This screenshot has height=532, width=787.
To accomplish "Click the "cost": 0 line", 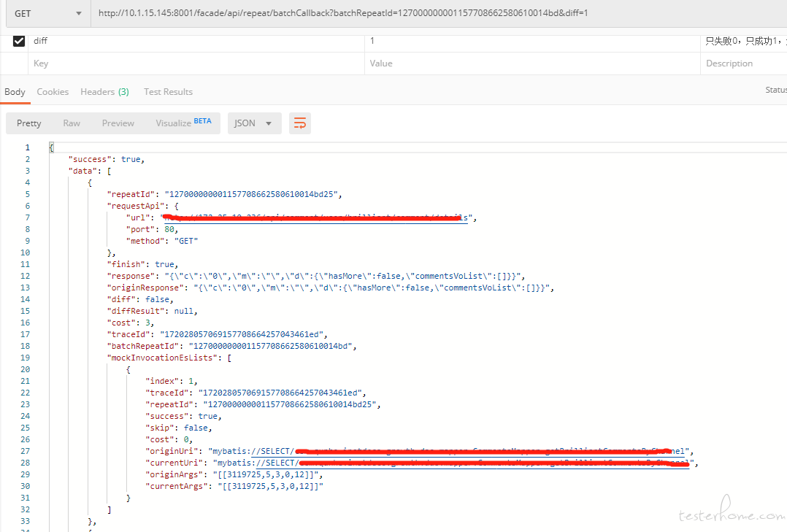I will pos(169,439).
